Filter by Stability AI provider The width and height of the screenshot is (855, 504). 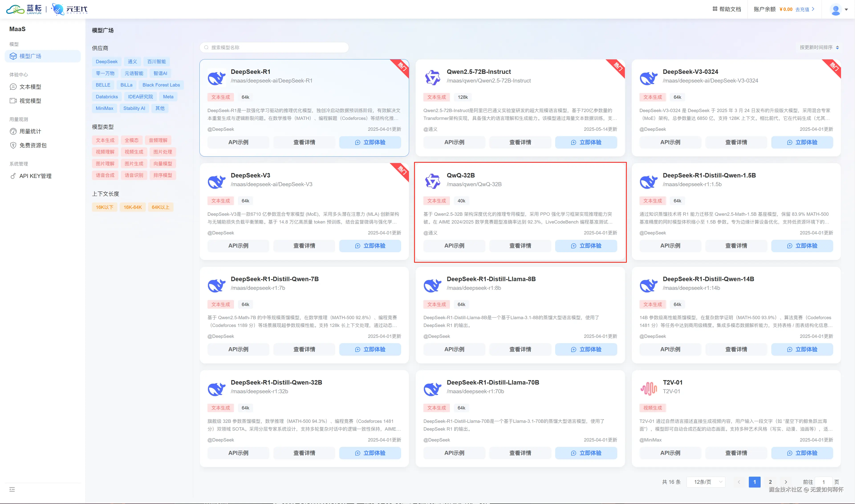click(134, 108)
